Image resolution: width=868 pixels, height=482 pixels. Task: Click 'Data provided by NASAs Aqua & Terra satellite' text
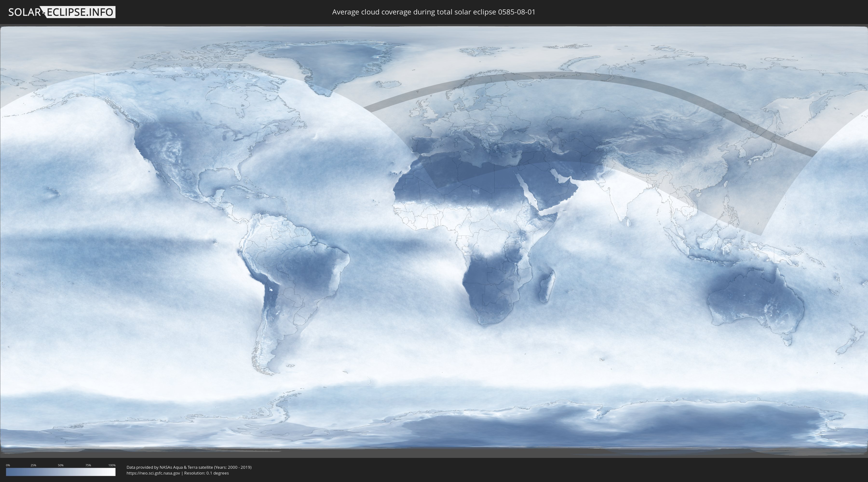point(170,467)
